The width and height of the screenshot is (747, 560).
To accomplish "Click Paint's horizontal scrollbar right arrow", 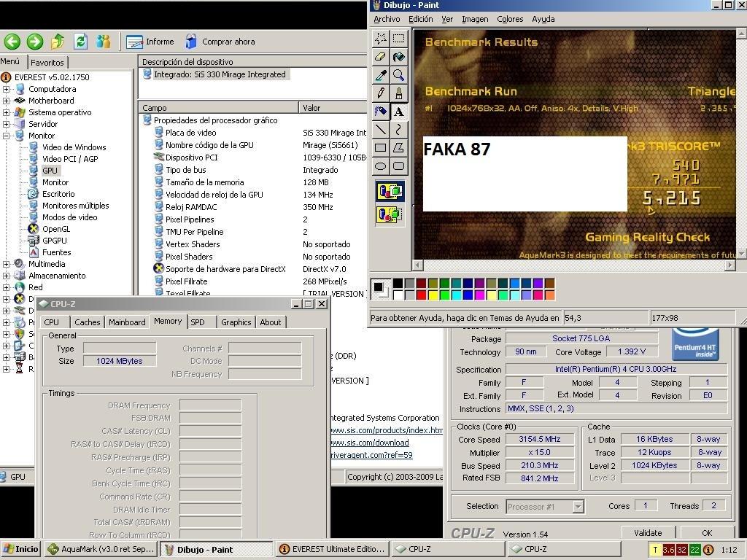I will pos(729,265).
